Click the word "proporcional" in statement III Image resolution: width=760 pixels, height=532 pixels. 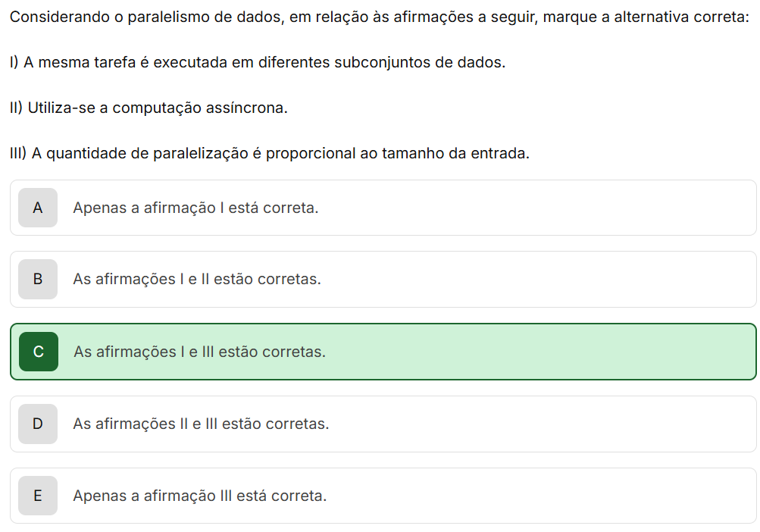(x=311, y=153)
